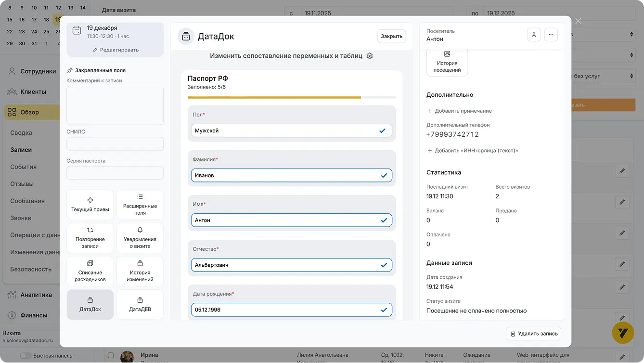
Task: Open the Повторение записи tile
Action: click(x=90, y=238)
